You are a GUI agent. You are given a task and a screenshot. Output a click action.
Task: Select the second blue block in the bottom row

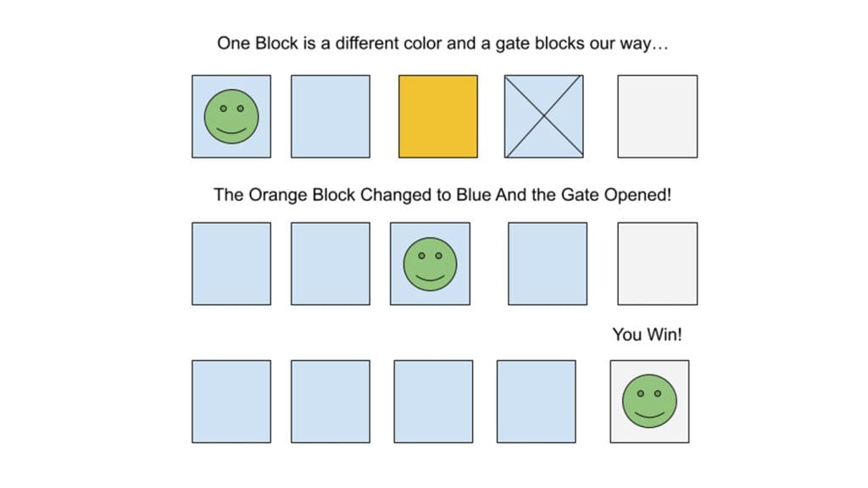click(x=331, y=402)
